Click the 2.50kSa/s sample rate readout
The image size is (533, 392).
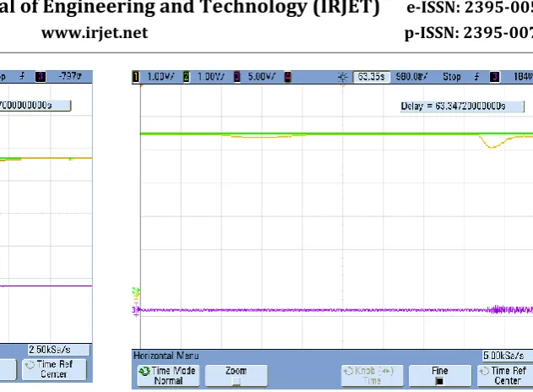click(59, 350)
